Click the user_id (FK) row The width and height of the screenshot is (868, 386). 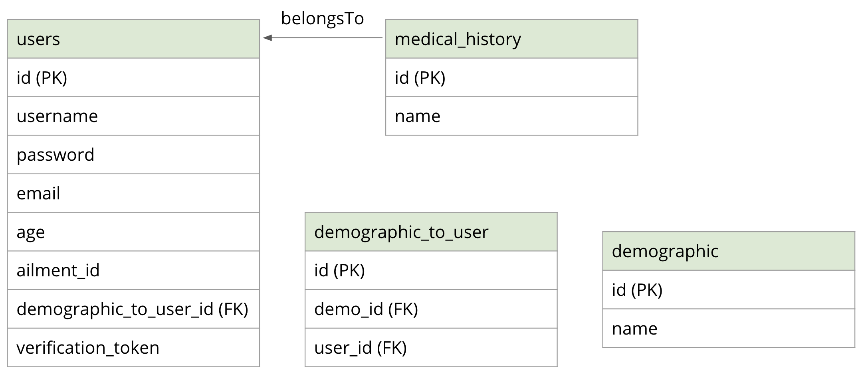[431, 348]
